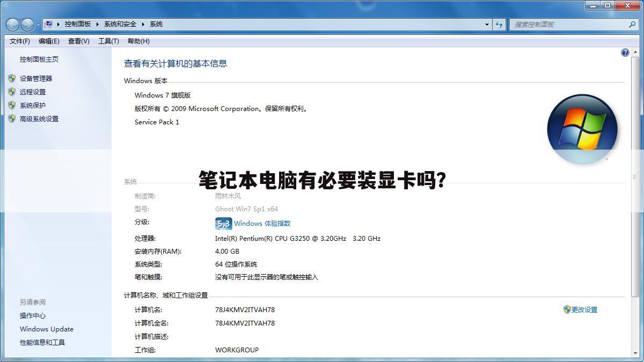Click the Windows logo image
Screen dimensions: 644x362
(582, 129)
